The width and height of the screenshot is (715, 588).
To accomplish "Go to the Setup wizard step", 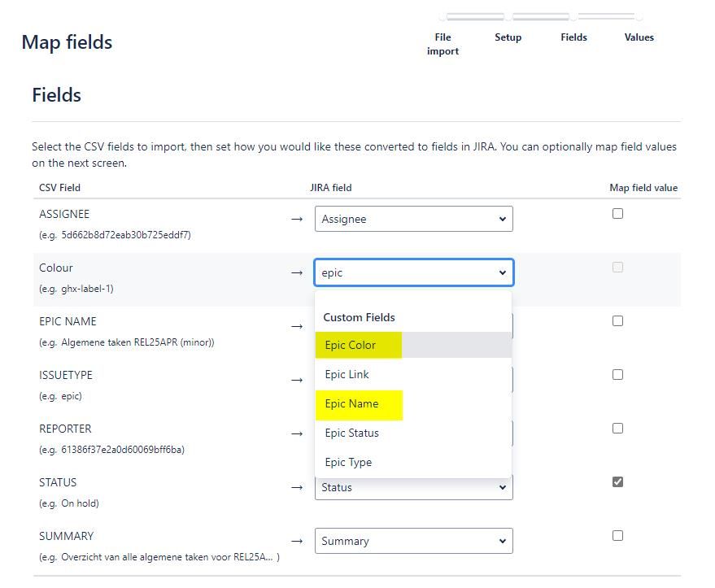I will click(508, 37).
